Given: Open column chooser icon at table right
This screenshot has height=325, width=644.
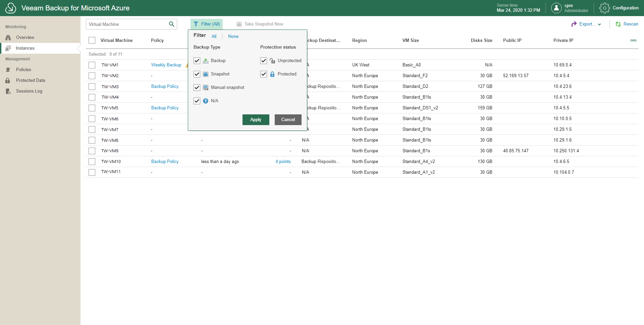Looking at the screenshot, I should (633, 40).
